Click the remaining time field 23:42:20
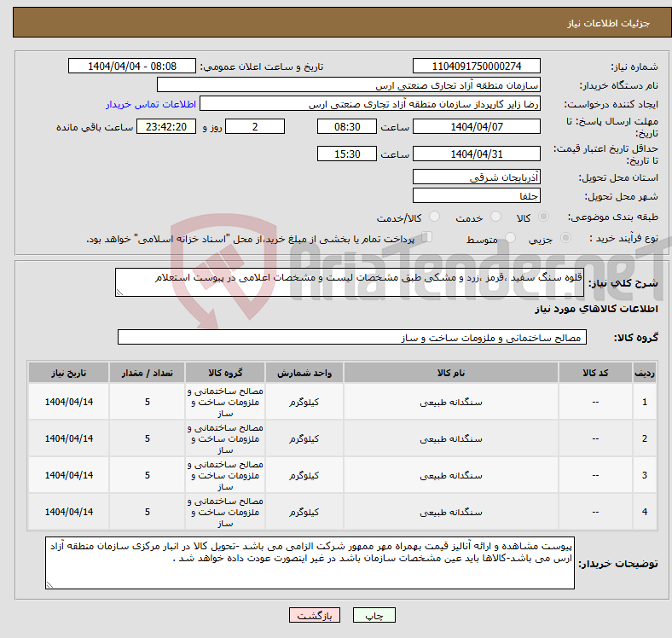The width and height of the screenshot is (672, 638). 166,126
